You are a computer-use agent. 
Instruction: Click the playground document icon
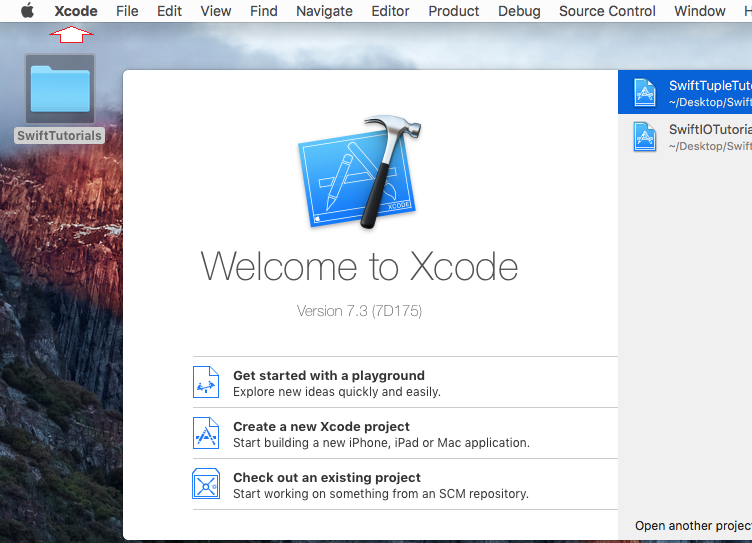(x=206, y=382)
